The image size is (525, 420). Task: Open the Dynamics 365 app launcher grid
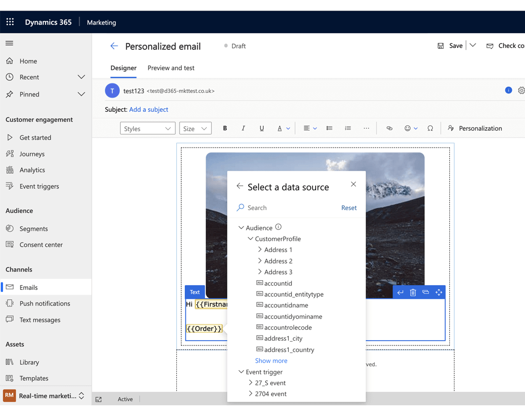(x=10, y=22)
